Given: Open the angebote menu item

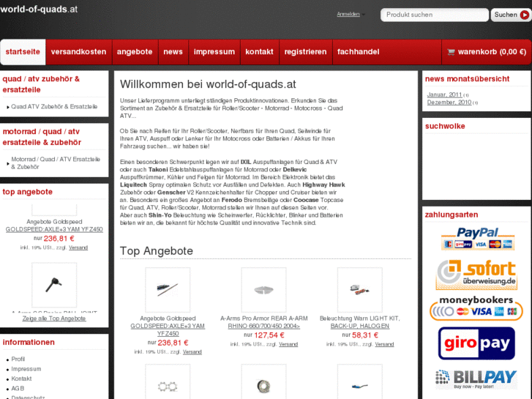Looking at the screenshot, I should tap(135, 52).
